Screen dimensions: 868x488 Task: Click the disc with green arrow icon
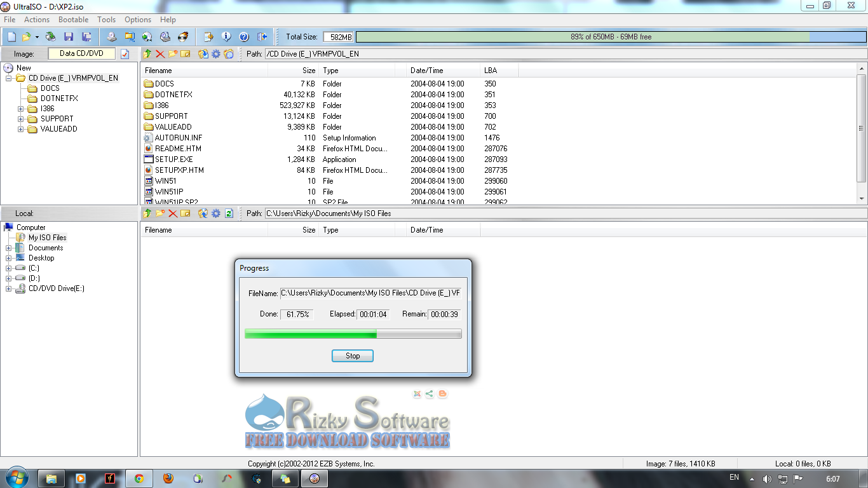[147, 37]
